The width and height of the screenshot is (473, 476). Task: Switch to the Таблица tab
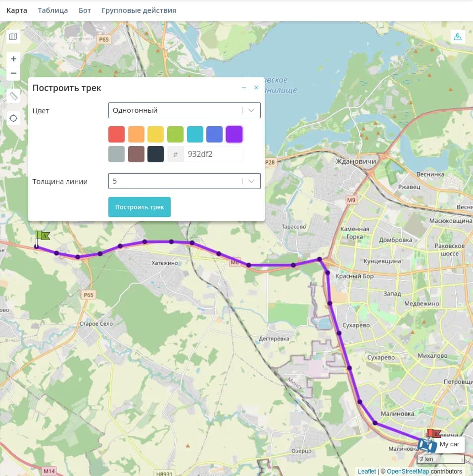pyautogui.click(x=52, y=10)
